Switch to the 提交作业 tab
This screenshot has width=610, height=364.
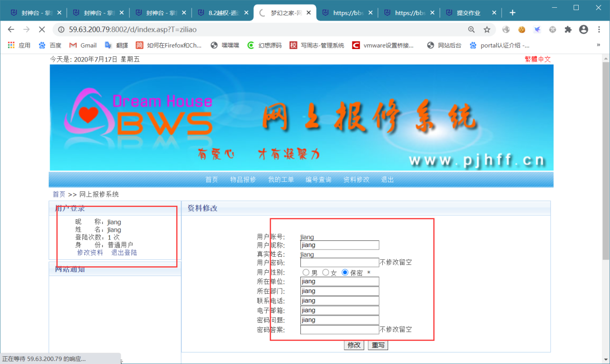click(471, 13)
